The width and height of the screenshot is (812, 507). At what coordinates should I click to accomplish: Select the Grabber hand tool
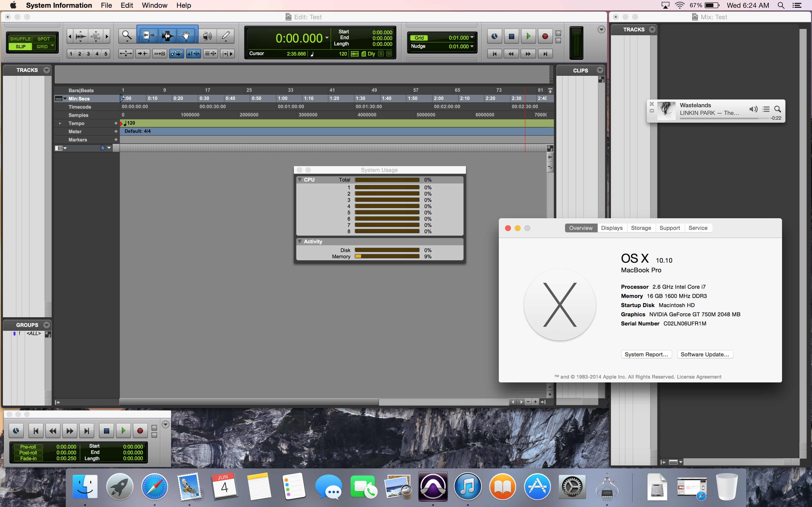pyautogui.click(x=186, y=35)
